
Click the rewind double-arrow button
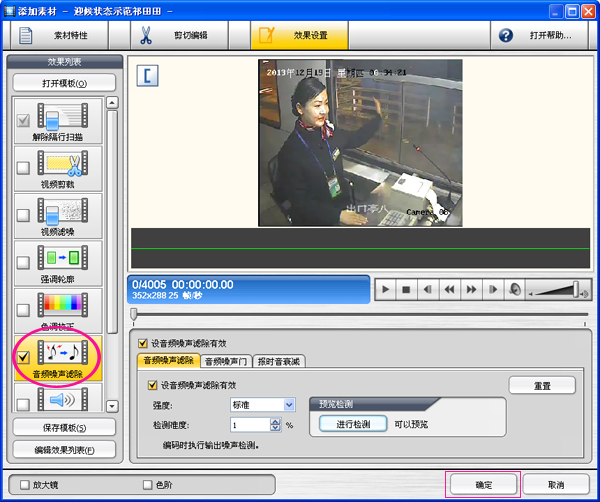pos(449,289)
